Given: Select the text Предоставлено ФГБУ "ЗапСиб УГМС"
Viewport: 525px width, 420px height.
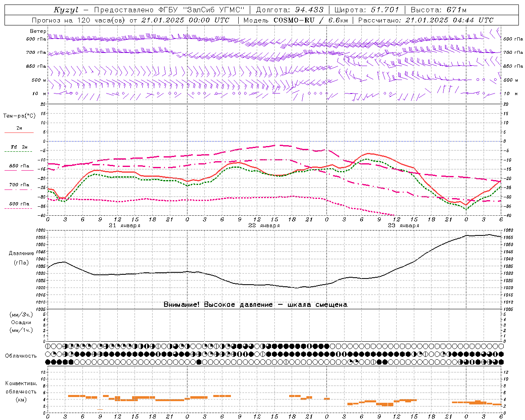Looking at the screenshot, I should 169,10.
